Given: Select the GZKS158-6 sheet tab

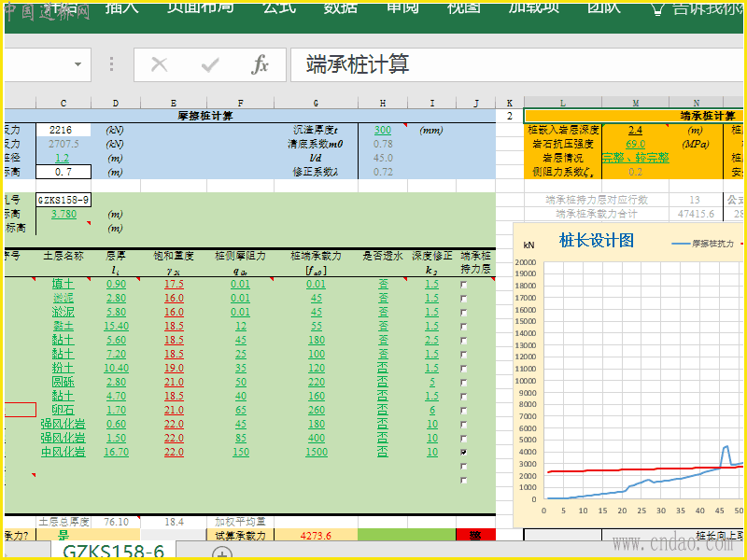Looking at the screenshot, I should click(113, 552).
